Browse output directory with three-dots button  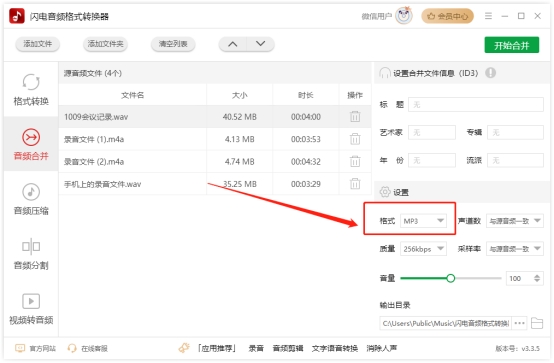pos(519,323)
